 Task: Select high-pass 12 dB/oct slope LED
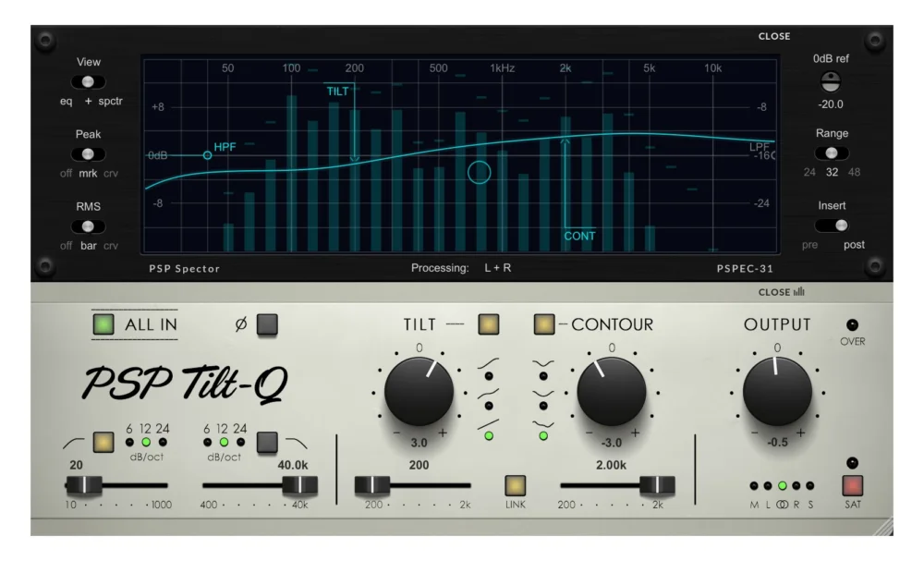[146, 442]
